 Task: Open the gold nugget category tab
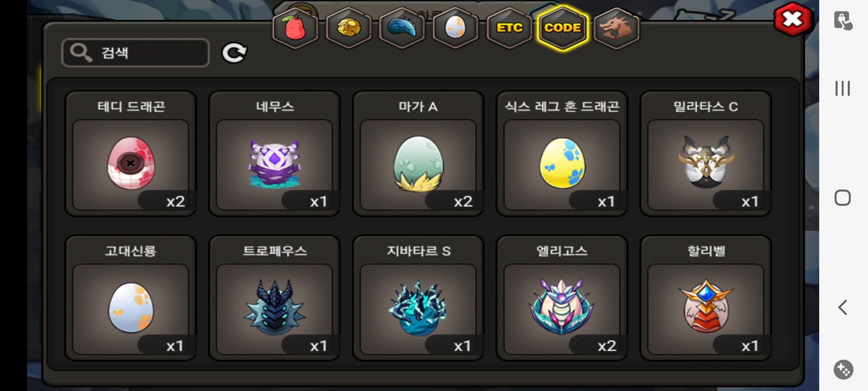coord(349,28)
